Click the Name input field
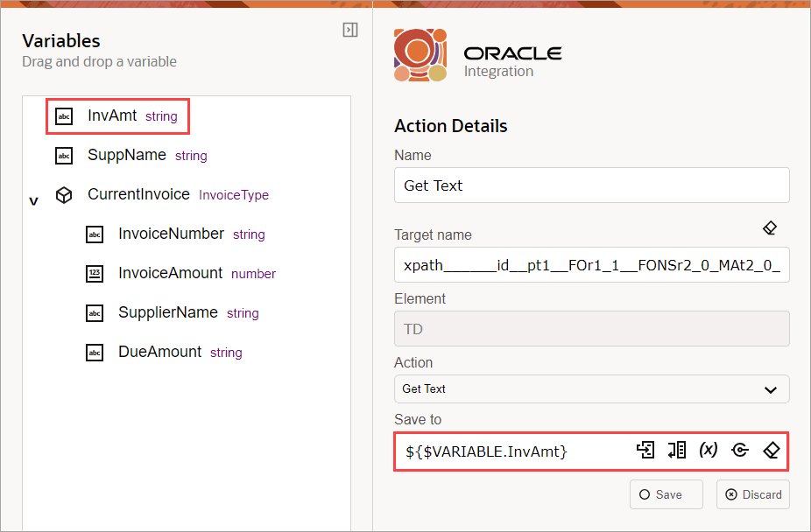 pos(592,185)
